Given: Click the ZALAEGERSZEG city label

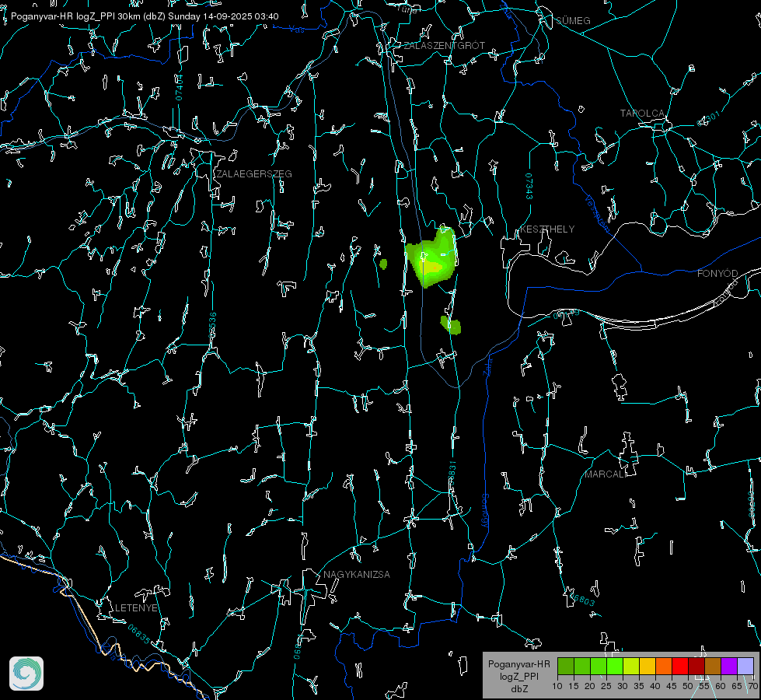Looking at the screenshot, I should (x=254, y=174).
